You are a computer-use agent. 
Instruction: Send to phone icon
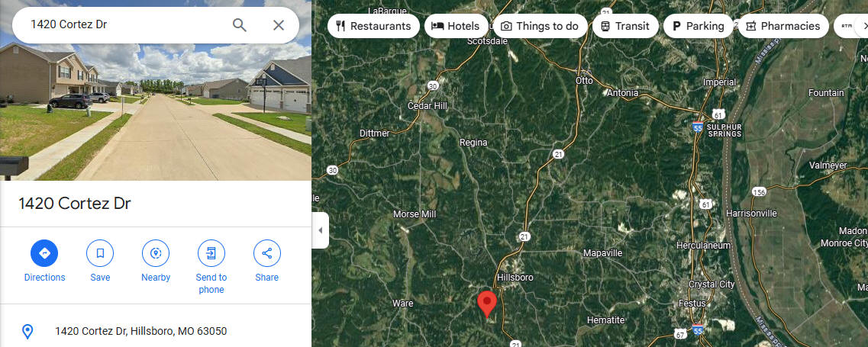coord(211,253)
